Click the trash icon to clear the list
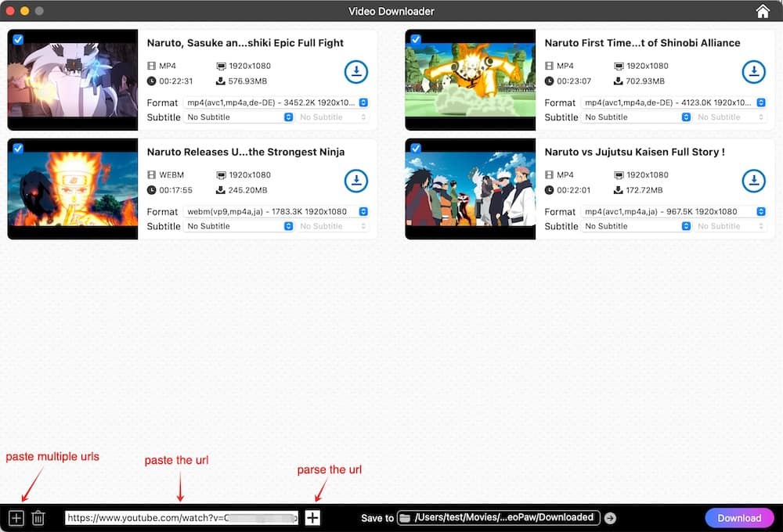The height and width of the screenshot is (532, 783). coord(39,517)
